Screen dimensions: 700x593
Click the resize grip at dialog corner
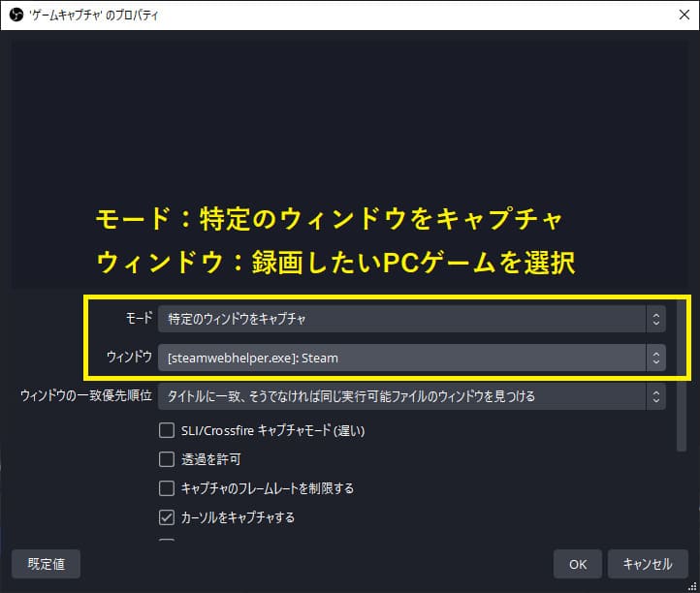click(x=692, y=586)
